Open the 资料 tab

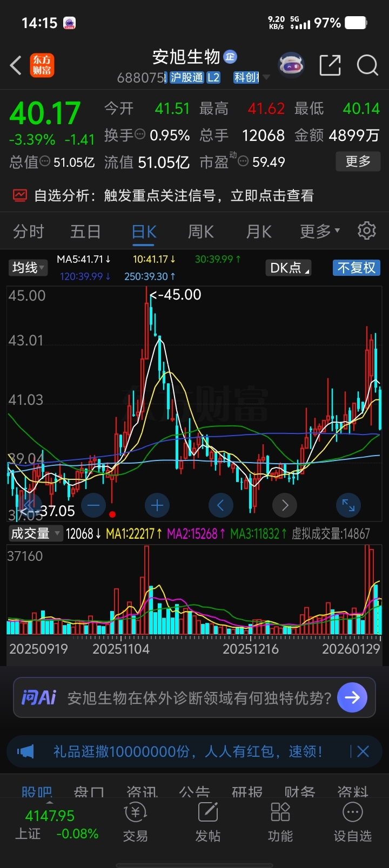coord(352,791)
